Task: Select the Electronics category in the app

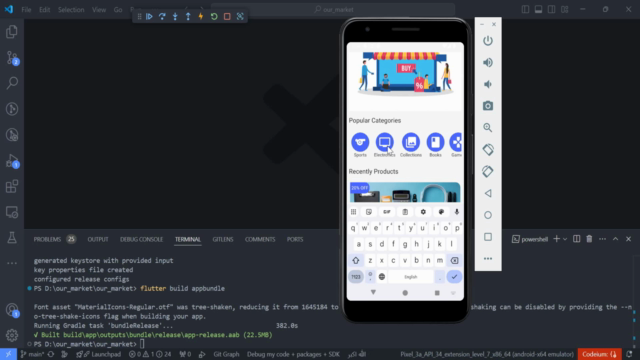Action: click(x=384, y=144)
